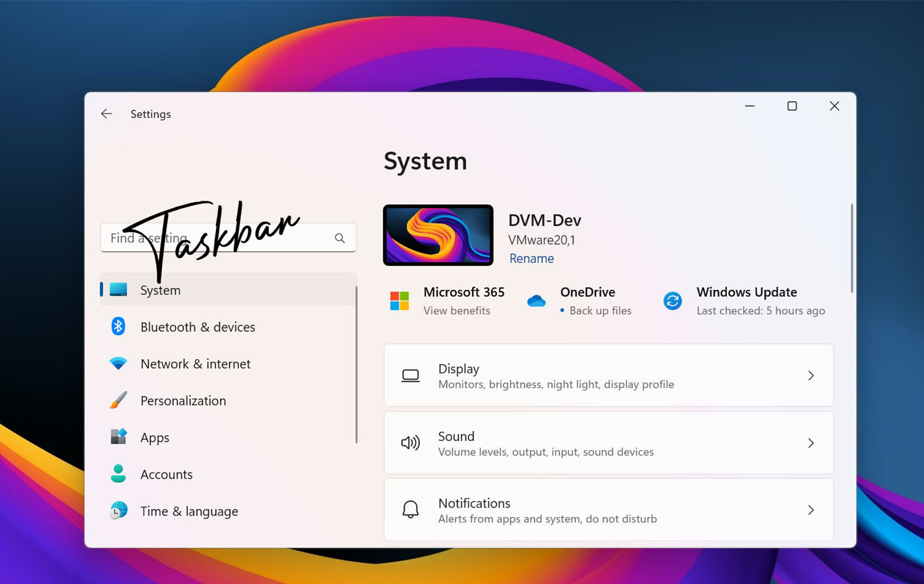
Task: Open the Apps section
Action: click(x=228, y=437)
